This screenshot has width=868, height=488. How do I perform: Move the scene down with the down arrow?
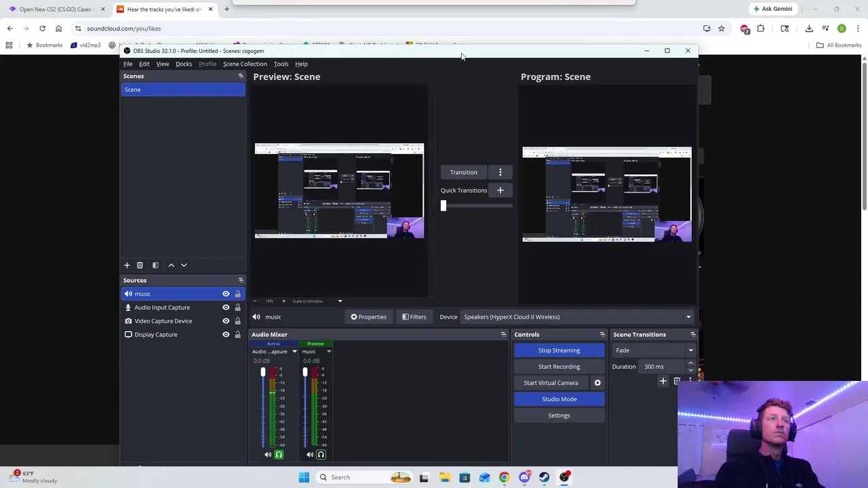[184, 265]
